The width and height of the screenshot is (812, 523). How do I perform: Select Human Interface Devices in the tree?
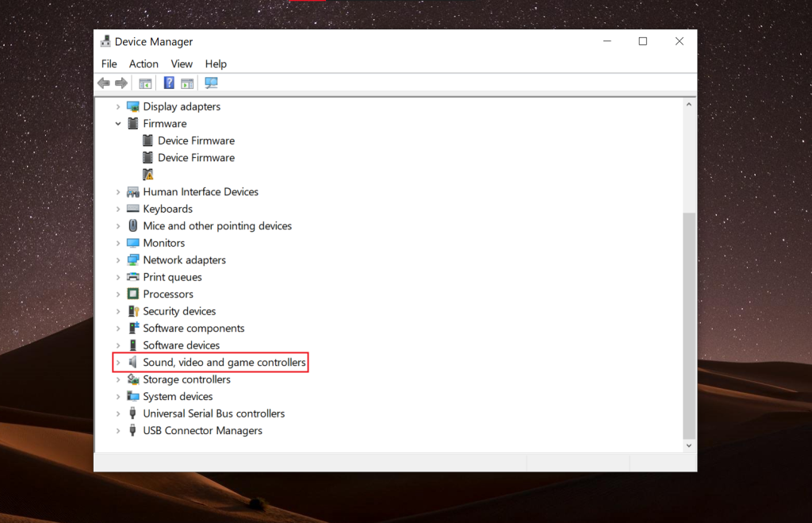tap(200, 191)
